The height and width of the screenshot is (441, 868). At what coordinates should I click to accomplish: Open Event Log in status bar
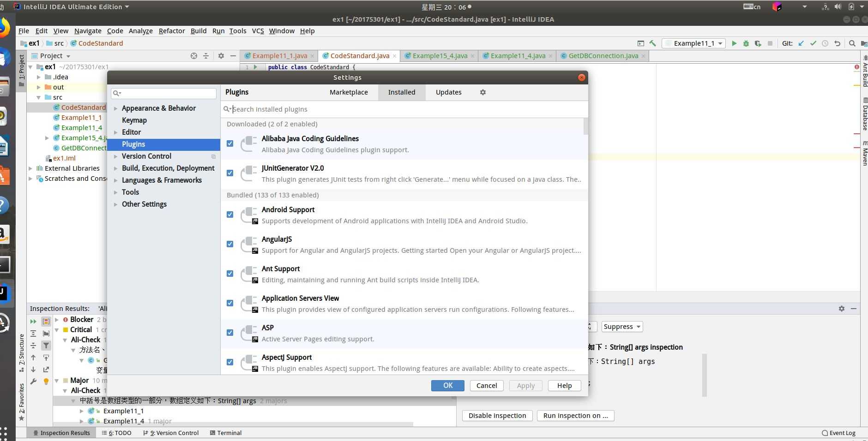pos(838,433)
